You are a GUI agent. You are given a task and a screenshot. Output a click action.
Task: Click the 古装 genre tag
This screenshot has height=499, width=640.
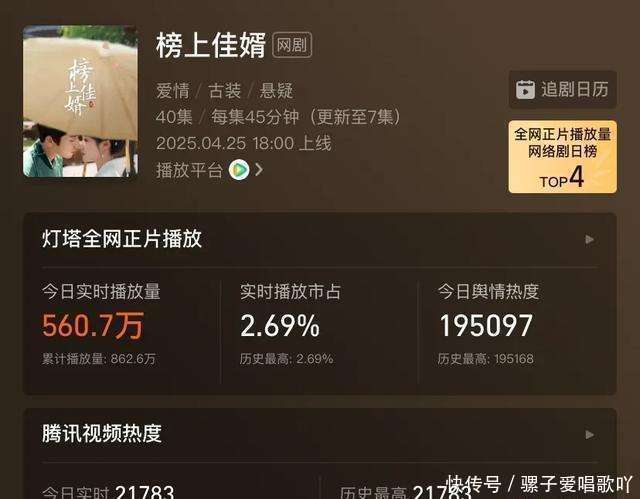(224, 91)
